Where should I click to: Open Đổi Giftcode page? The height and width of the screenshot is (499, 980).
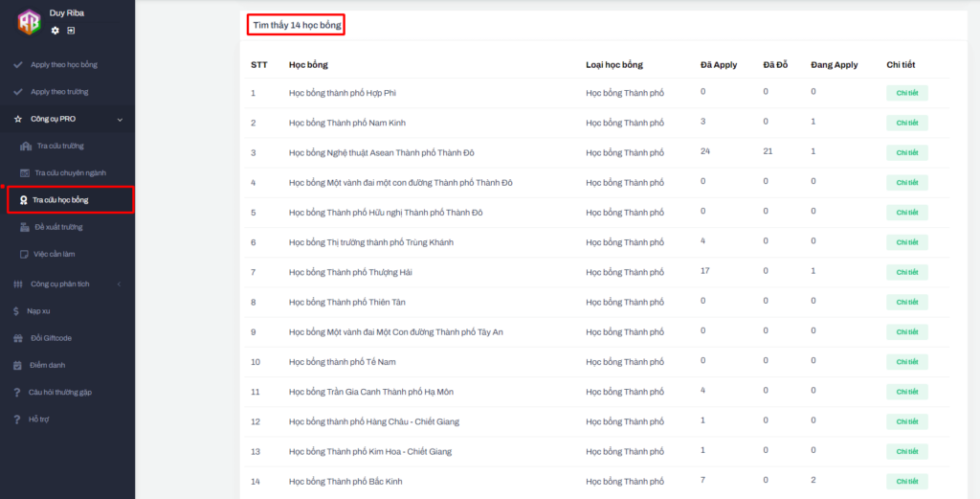(x=51, y=337)
